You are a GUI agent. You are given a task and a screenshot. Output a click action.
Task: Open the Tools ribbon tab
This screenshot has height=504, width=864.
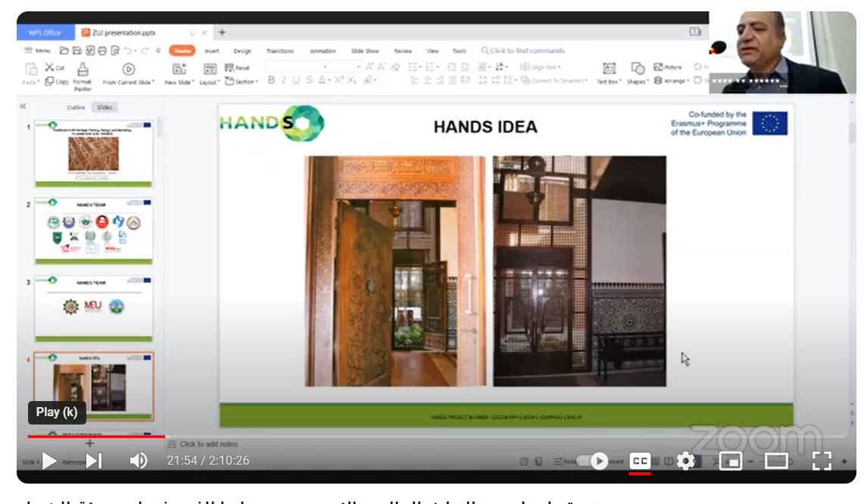tap(460, 51)
